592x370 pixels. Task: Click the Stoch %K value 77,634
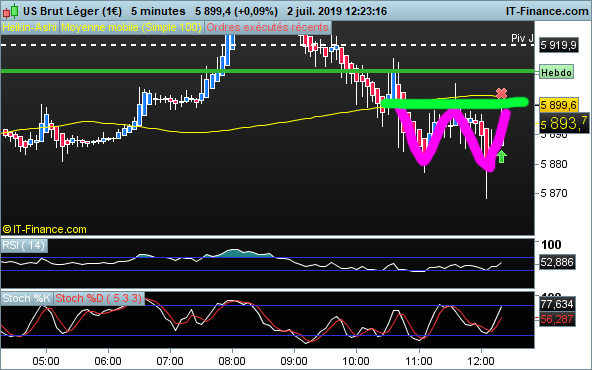coord(557,304)
